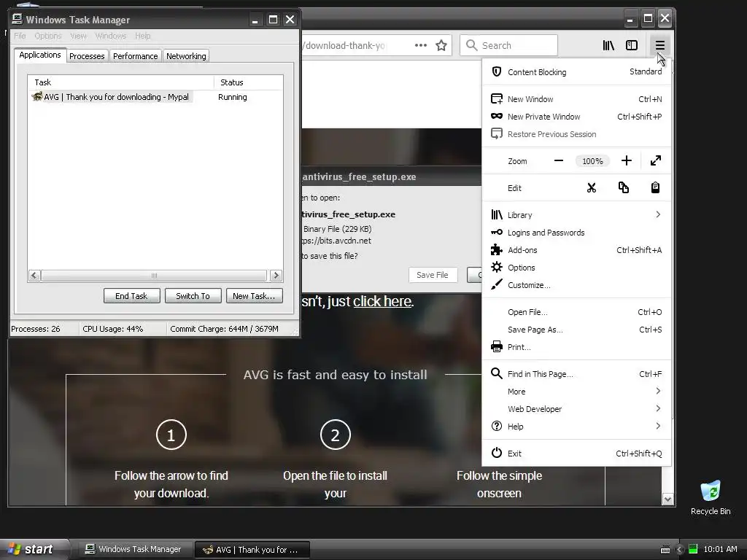Expand the More submenu
747x560 pixels.
(576, 392)
